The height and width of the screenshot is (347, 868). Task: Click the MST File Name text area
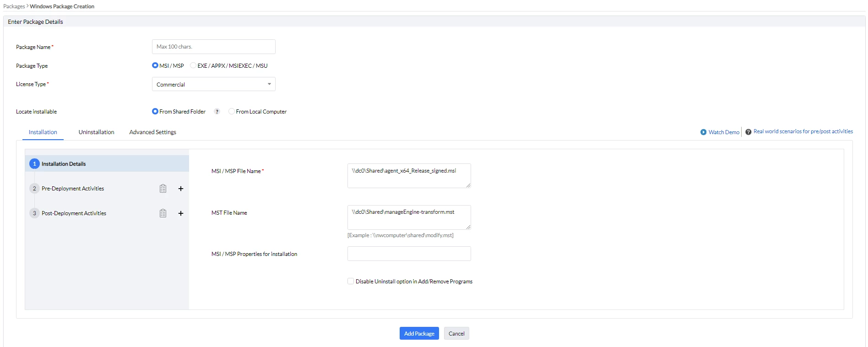click(x=409, y=217)
